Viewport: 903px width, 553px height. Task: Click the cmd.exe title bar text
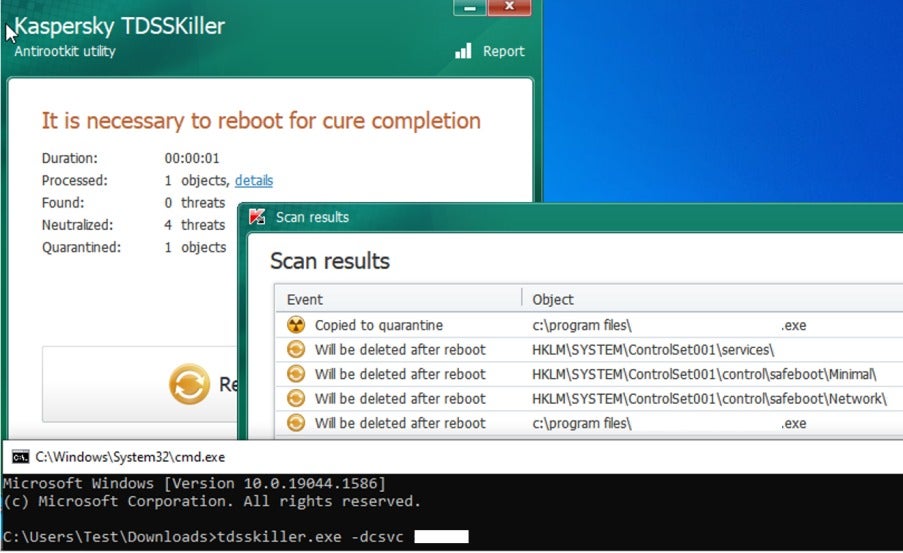coord(130,457)
